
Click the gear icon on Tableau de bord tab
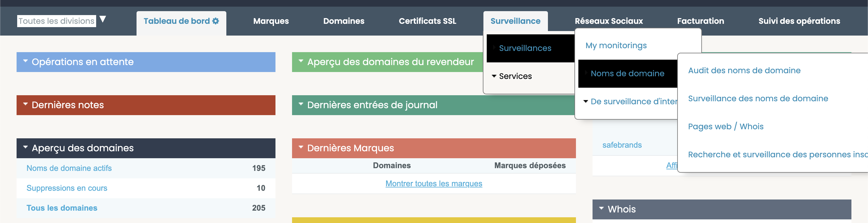pos(216,21)
